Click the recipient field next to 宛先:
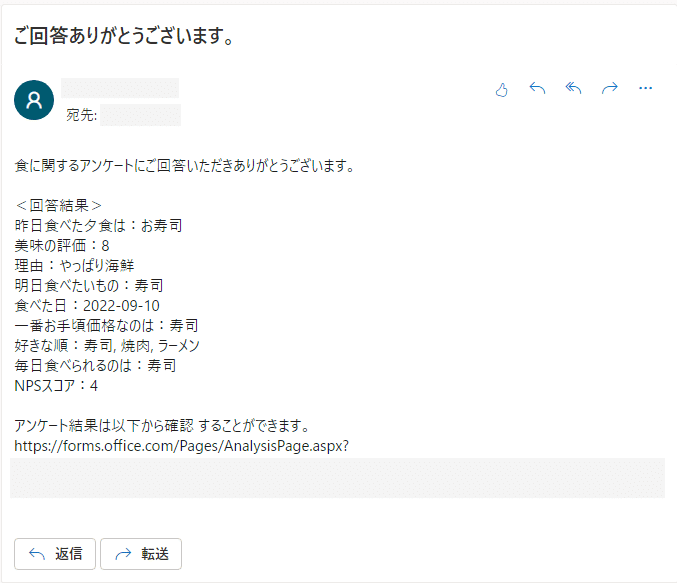 tap(140, 115)
